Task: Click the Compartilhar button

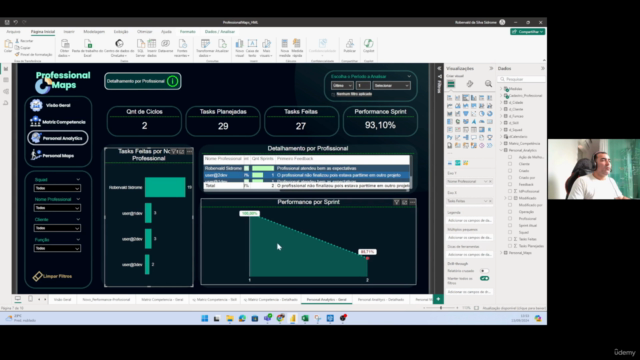Action: click(x=527, y=31)
